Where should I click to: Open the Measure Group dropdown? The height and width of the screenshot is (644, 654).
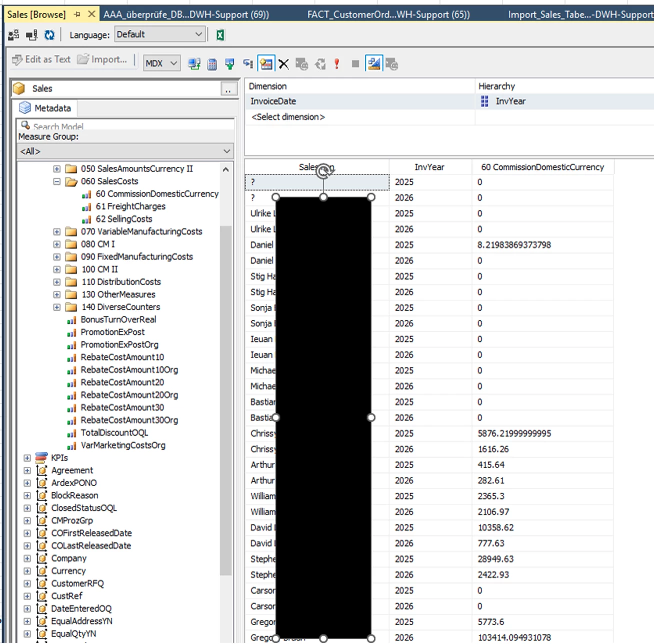pyautogui.click(x=125, y=151)
